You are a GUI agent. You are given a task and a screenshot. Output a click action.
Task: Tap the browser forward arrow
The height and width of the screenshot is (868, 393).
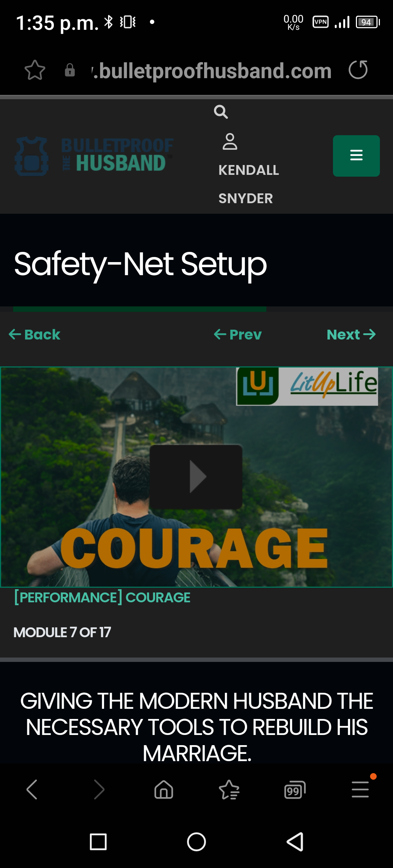coord(99,789)
